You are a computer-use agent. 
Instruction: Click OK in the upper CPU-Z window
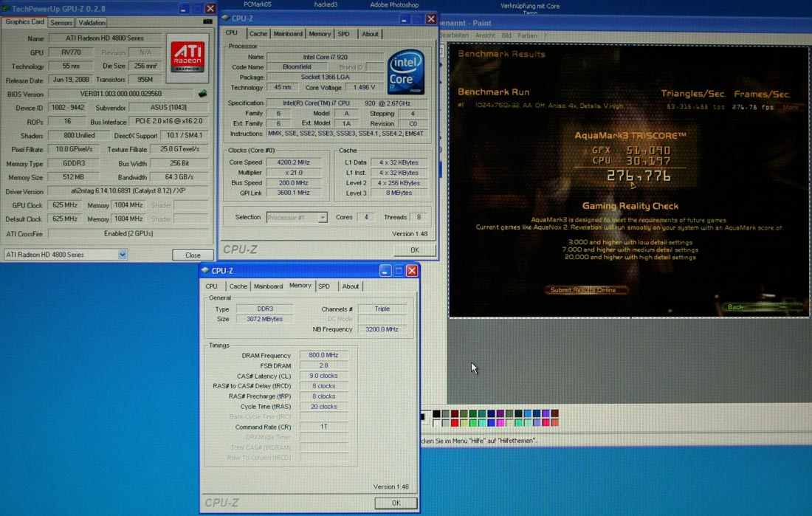tap(415, 250)
